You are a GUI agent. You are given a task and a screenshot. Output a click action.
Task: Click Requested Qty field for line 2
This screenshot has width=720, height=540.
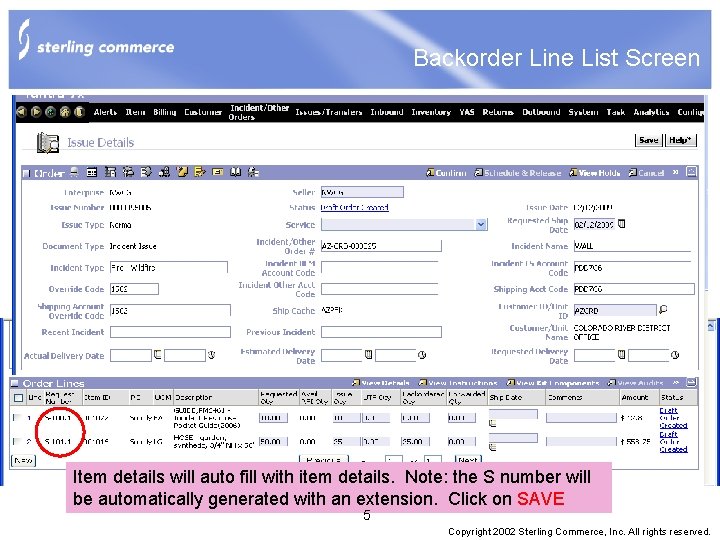[273, 441]
